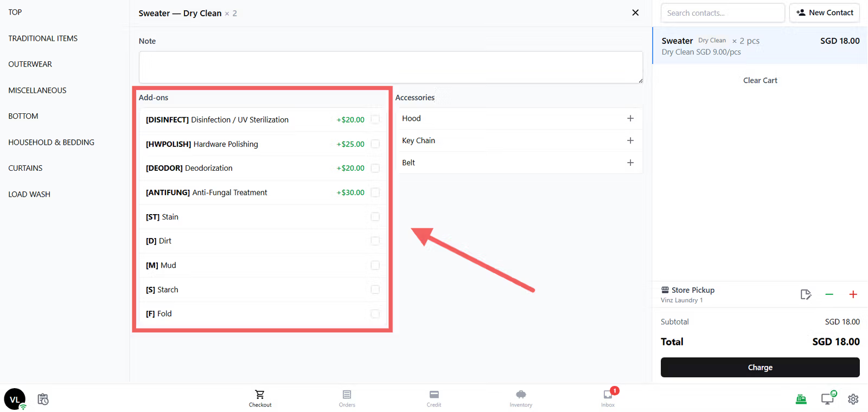Toggle the Dirt add-on checkbox
The width and height of the screenshot is (868, 412).
point(375,241)
